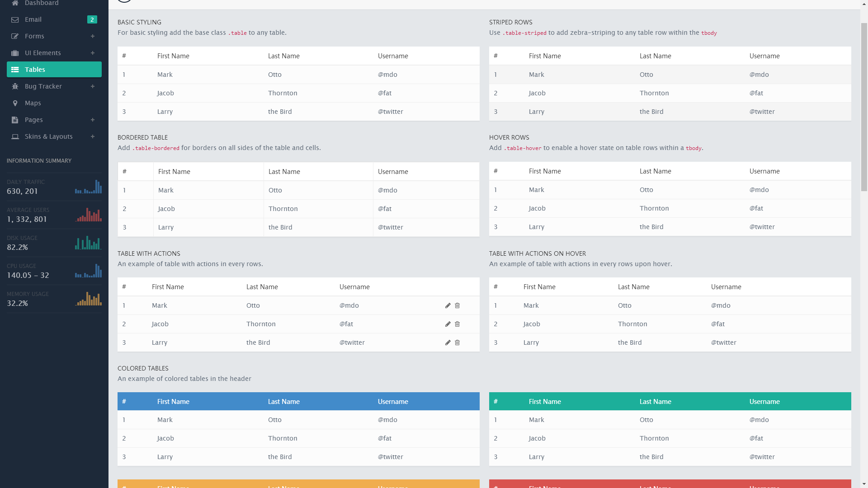Expand the Bug Tracker submenu plus sign

[x=93, y=87]
